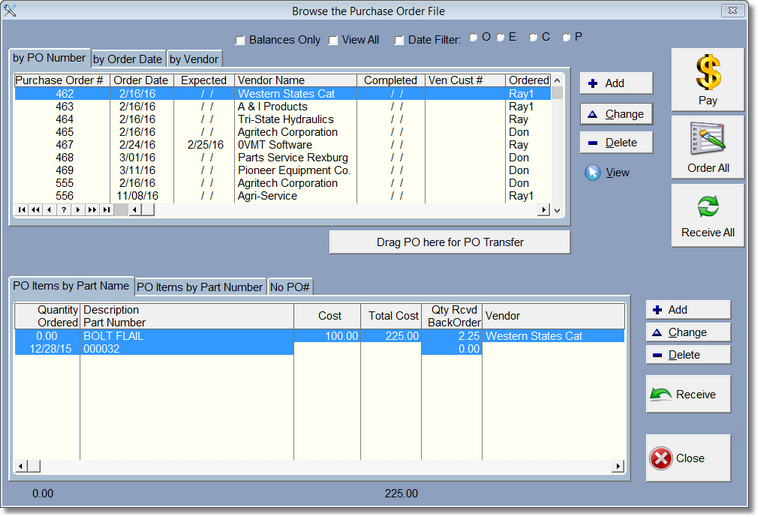This screenshot has width=758, height=517.
Task: Click Change for the selected purchase order
Action: tap(616, 114)
